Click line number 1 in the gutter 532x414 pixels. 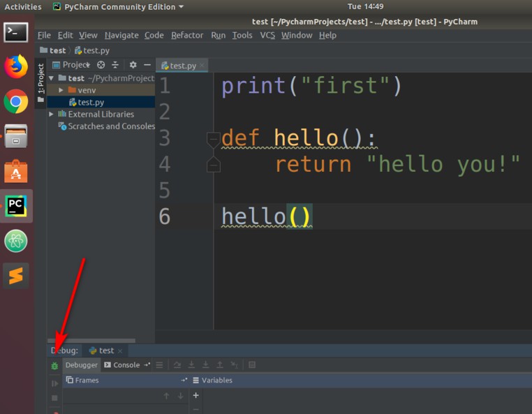point(165,85)
